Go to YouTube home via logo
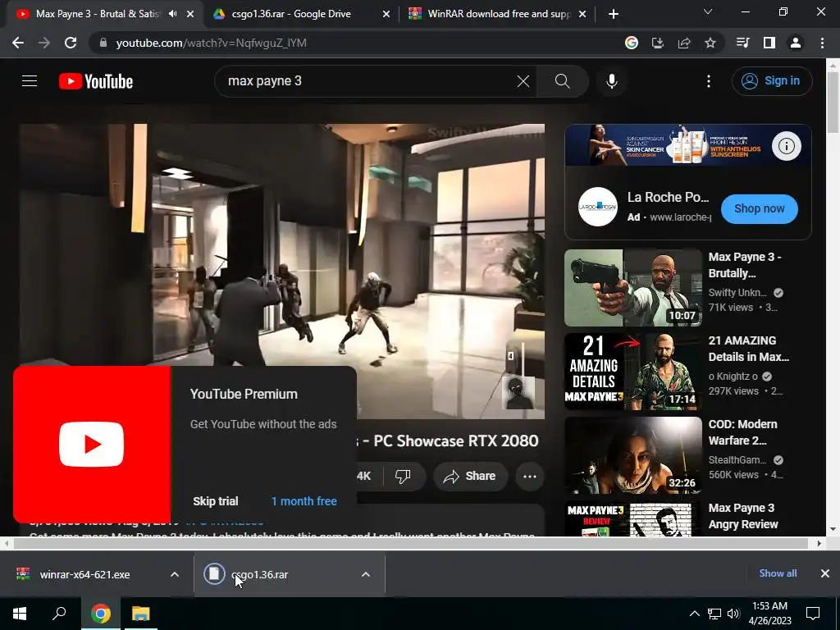Viewport: 840px width, 630px height. 96,81
